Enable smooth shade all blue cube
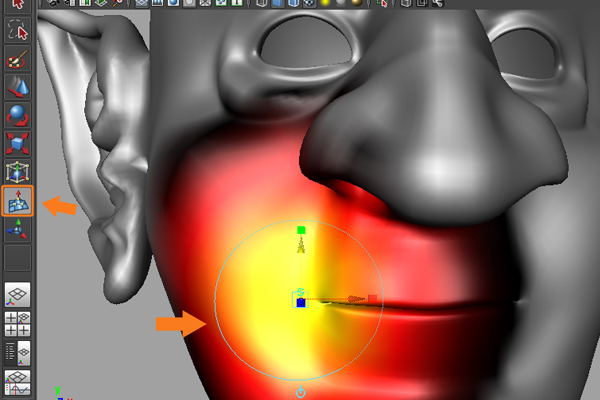Viewport: 600px width, 400px height. (x=278, y=3)
